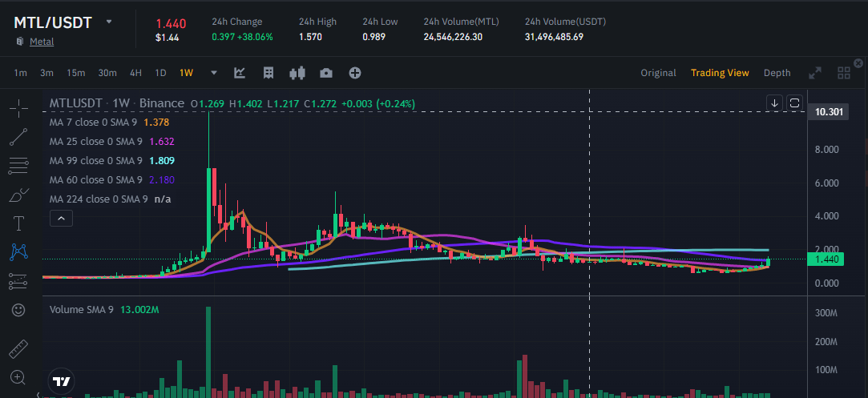Viewport: 868px width, 398px height.
Task: Open the Metal project link
Action: point(42,42)
